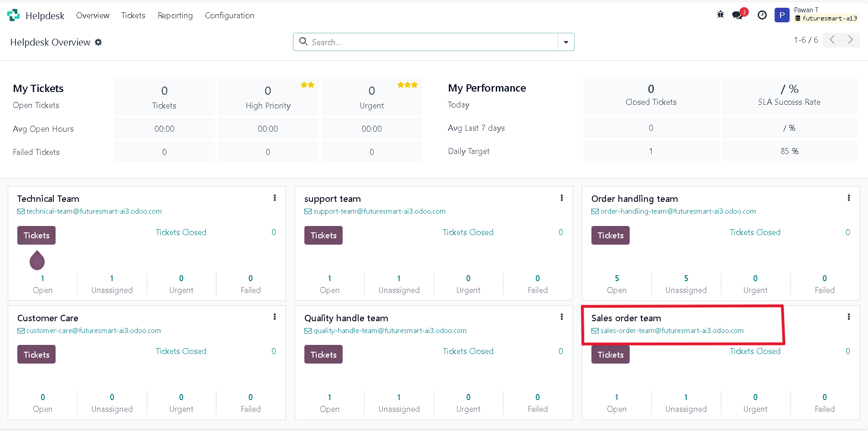Open 5 Unassigned tickets for Order handling team
The image size is (868, 431).
(686, 284)
